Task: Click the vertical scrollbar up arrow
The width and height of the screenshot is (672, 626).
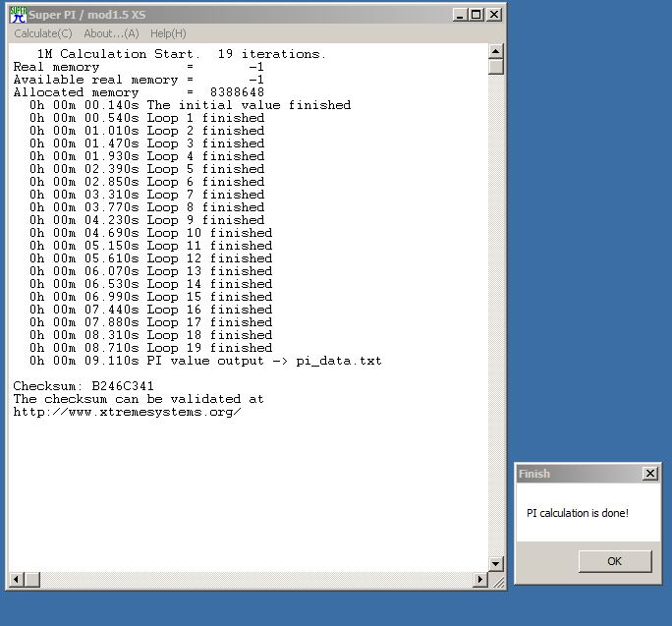Action: click(x=496, y=51)
